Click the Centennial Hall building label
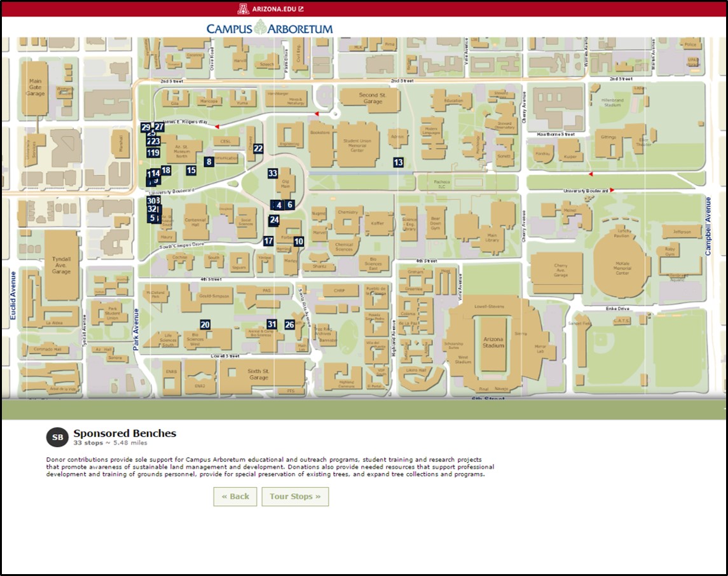728x576 pixels. [195, 223]
